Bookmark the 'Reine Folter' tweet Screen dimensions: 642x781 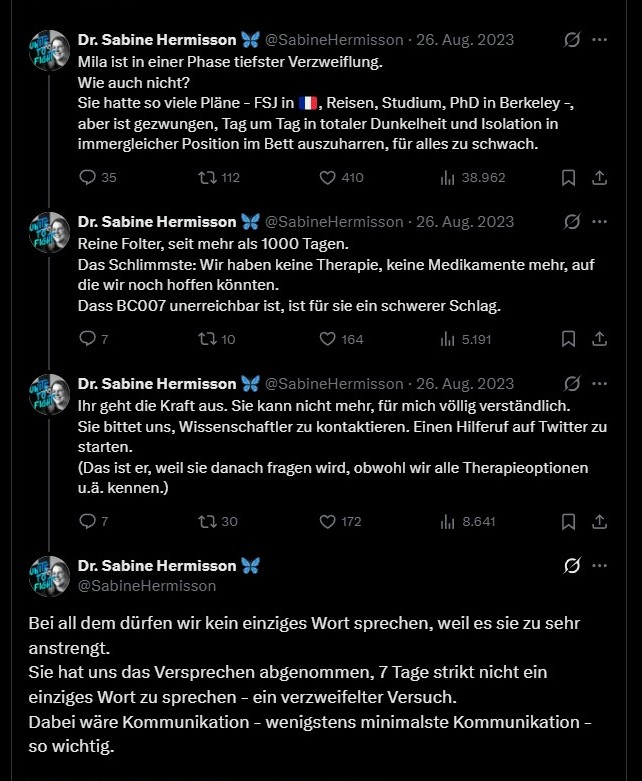tap(568, 339)
